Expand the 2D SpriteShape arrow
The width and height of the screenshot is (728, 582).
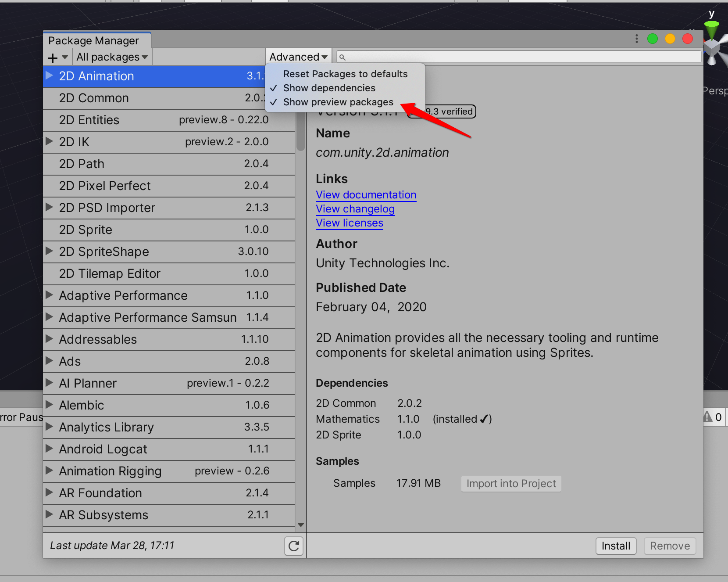(x=50, y=251)
